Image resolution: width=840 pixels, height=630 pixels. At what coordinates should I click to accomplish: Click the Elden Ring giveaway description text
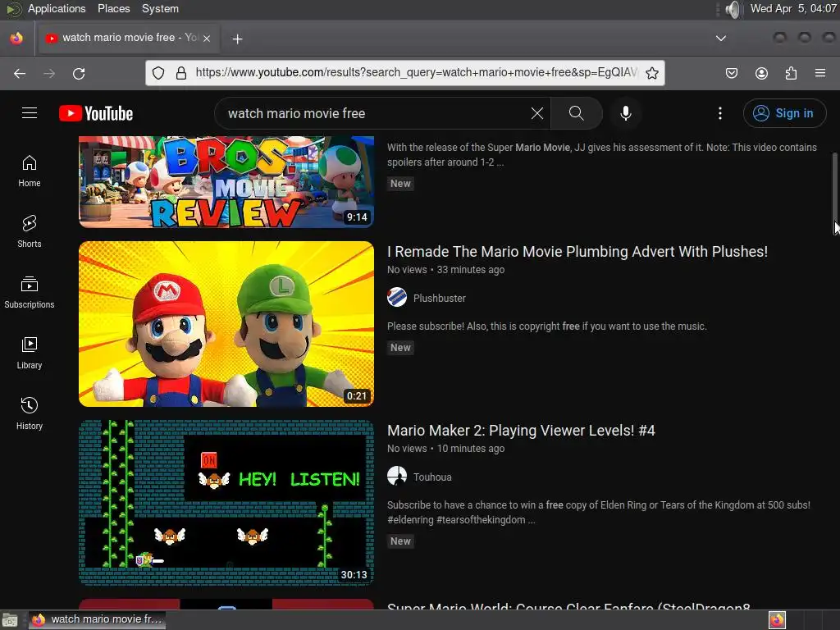click(598, 512)
